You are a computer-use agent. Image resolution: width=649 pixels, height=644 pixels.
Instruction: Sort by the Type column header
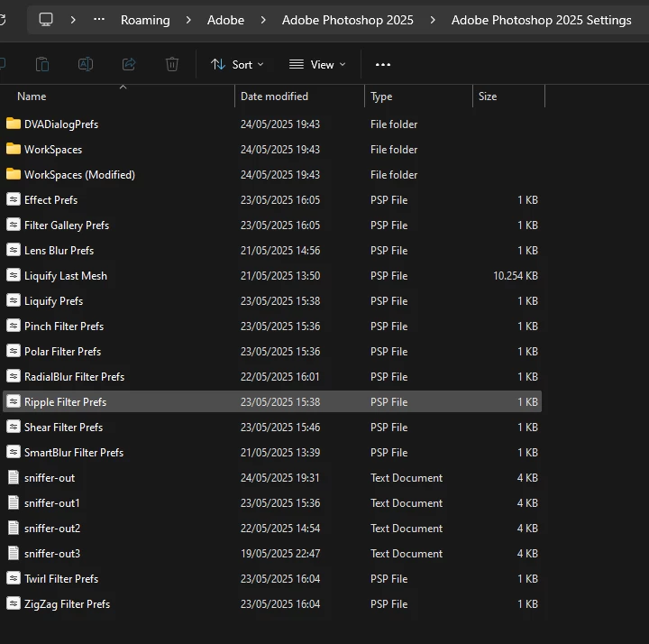381,97
